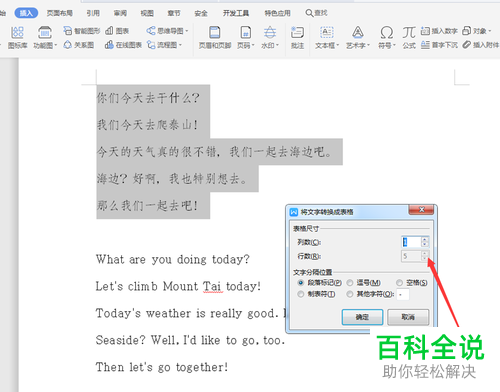This screenshot has width=500, height=392.
Task: Click the 页码 page number icon
Action: [x=246, y=33]
